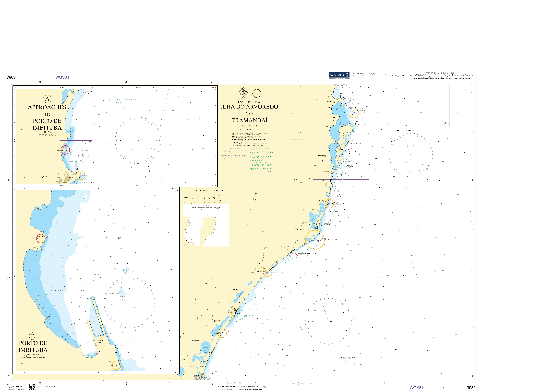554x392 pixels.
Task: Click the compass rose in plan B
Action: (x=129, y=303)
